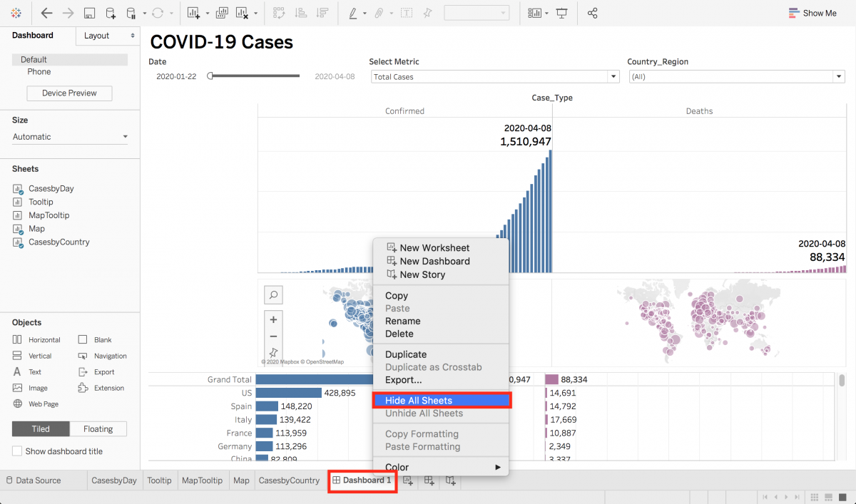Click the Device Preview button
The width and height of the screenshot is (856, 504).
pyautogui.click(x=68, y=93)
